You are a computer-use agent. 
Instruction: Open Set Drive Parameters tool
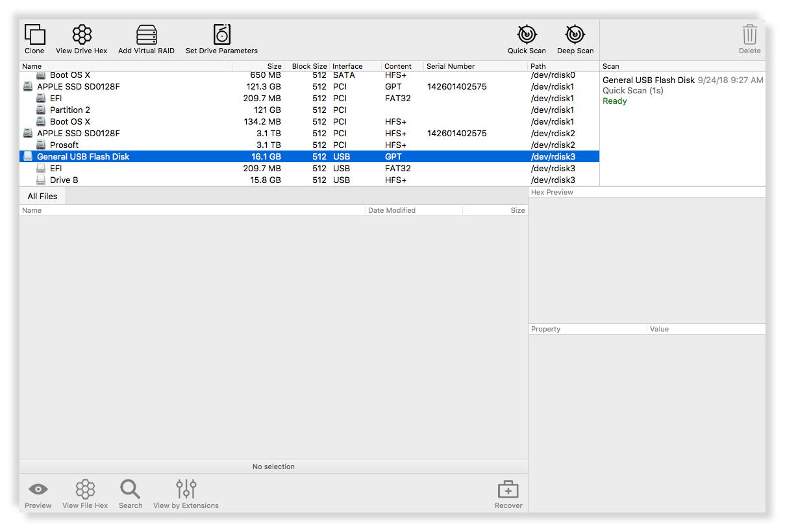click(x=221, y=35)
